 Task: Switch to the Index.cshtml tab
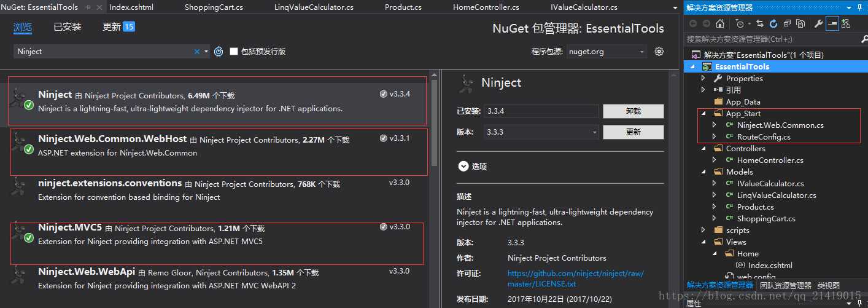[x=131, y=7]
